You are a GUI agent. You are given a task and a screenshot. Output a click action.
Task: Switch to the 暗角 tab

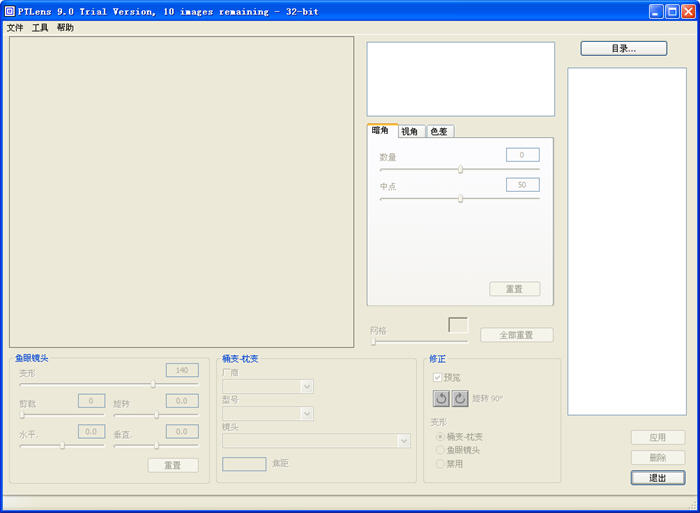click(380, 130)
